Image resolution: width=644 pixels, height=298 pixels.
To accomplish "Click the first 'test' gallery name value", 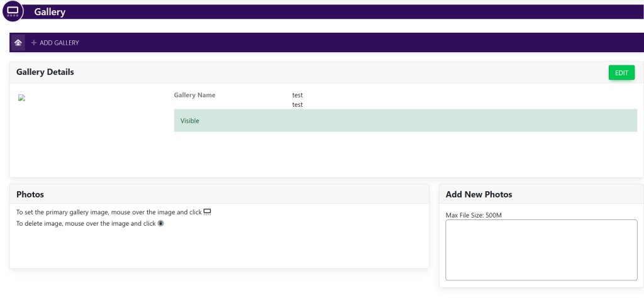I will [x=297, y=96].
